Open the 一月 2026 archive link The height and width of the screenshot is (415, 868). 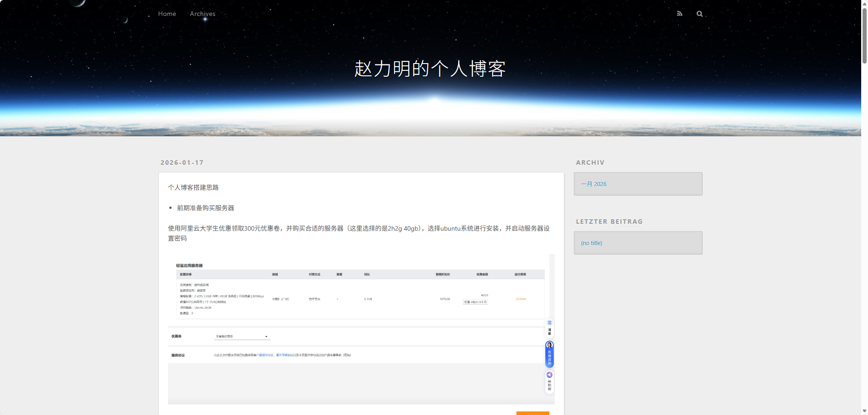pos(593,184)
